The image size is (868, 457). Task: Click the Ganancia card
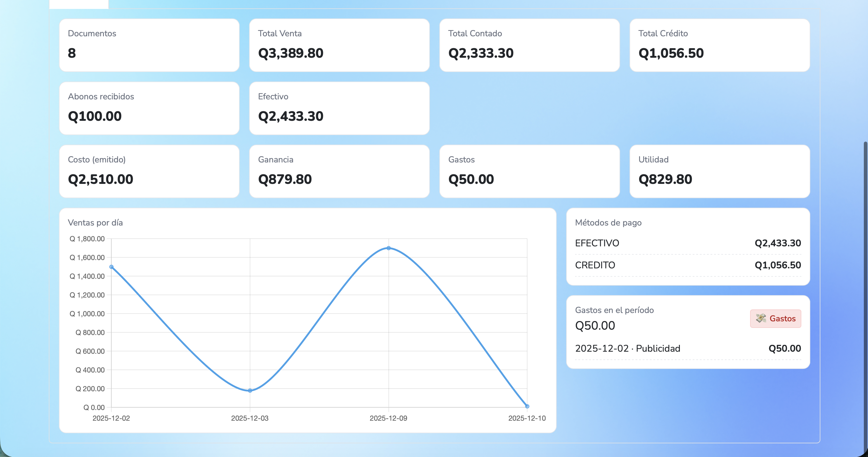click(339, 171)
